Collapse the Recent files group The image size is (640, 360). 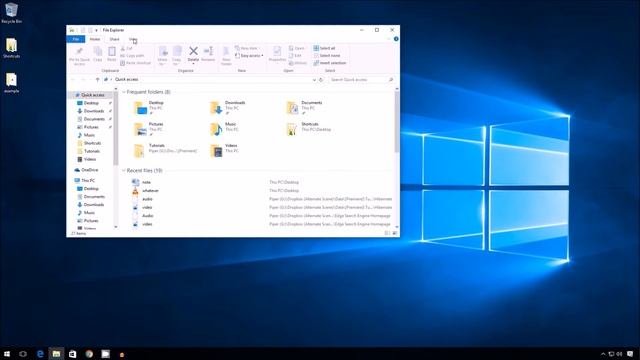pyautogui.click(x=124, y=170)
